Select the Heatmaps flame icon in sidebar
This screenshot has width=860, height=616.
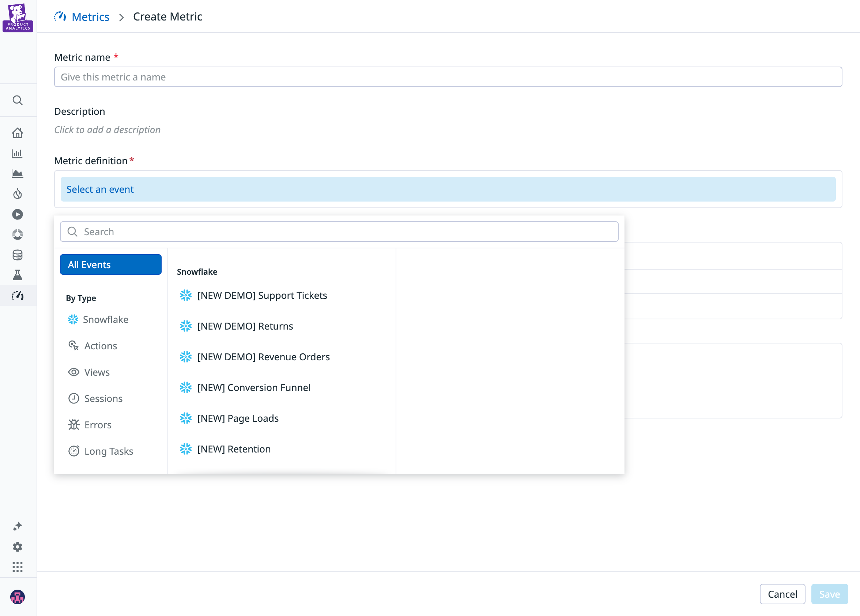click(18, 194)
